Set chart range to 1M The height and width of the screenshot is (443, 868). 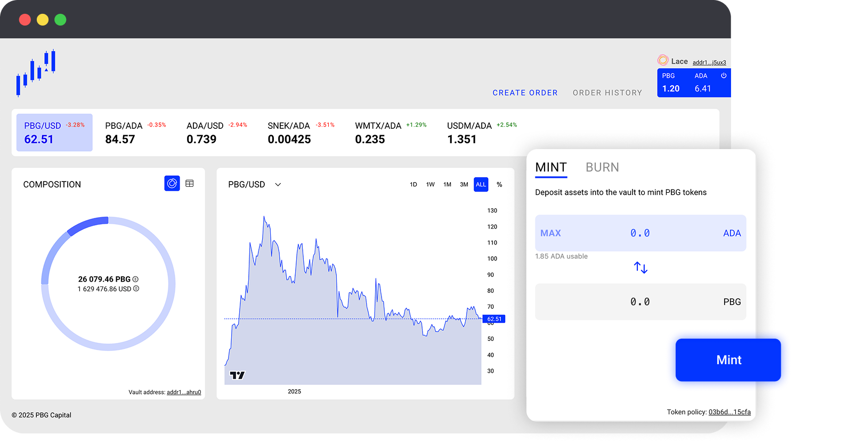coord(448,185)
